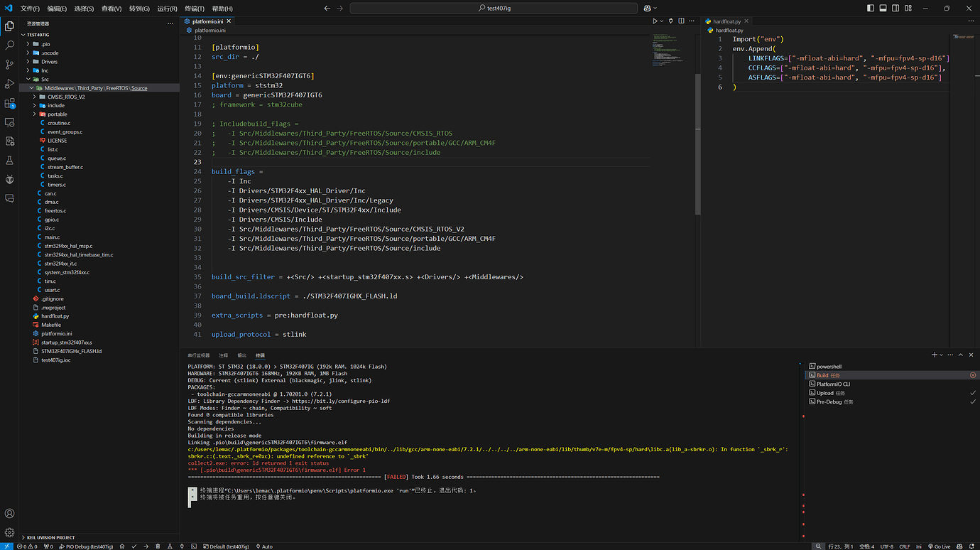Open the Source Control view
The image size is (980, 550).
point(10,64)
